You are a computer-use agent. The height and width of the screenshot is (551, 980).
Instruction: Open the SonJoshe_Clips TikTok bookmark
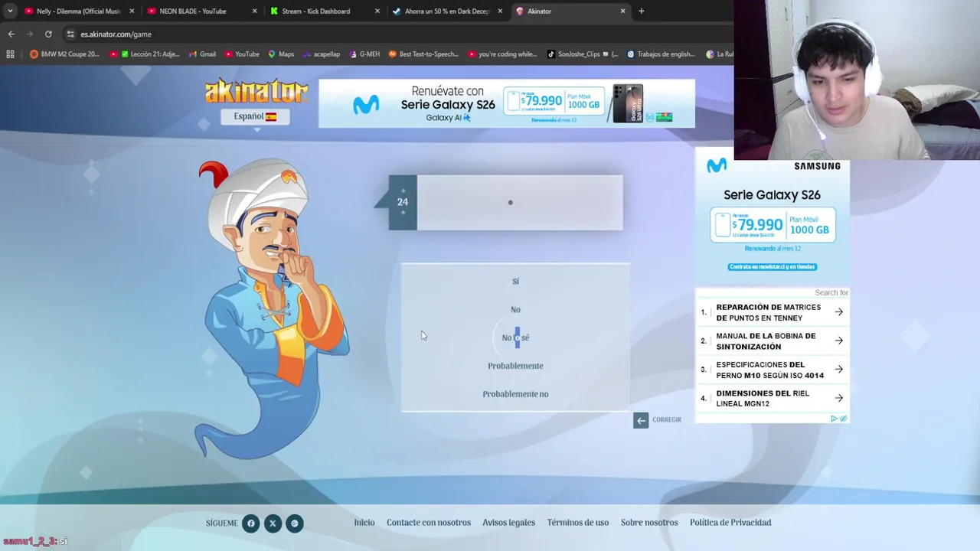[x=583, y=54]
